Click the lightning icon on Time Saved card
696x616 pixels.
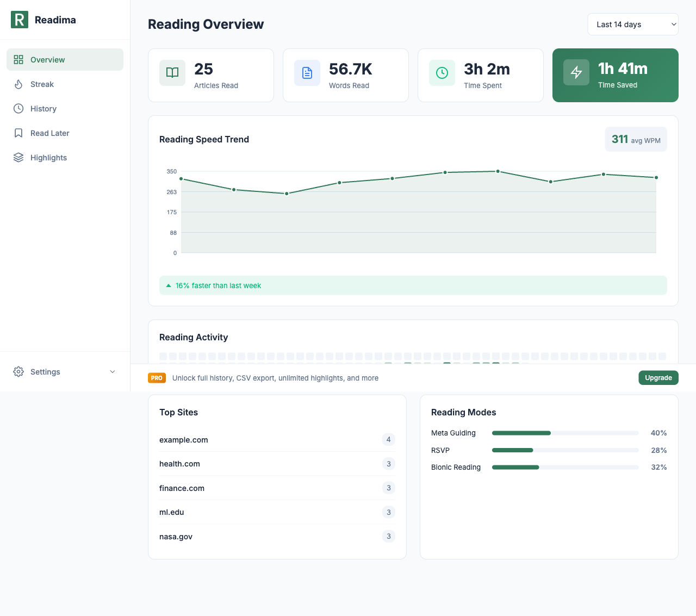576,72
